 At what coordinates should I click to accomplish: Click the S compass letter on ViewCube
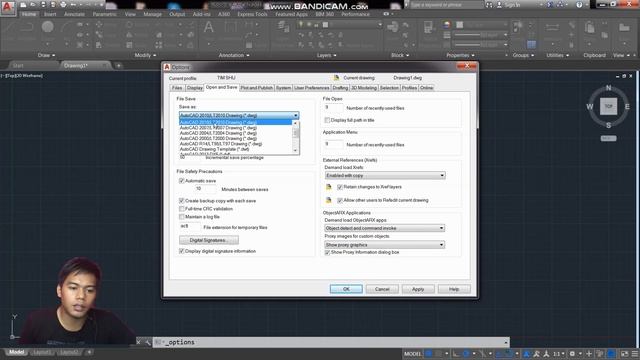(609, 125)
